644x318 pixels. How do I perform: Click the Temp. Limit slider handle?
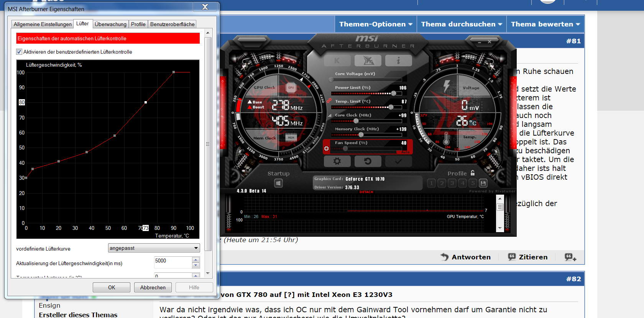[x=391, y=107]
